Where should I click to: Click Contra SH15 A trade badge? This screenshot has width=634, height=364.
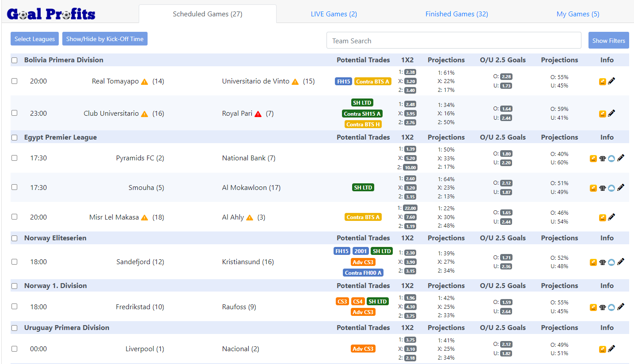click(x=363, y=114)
